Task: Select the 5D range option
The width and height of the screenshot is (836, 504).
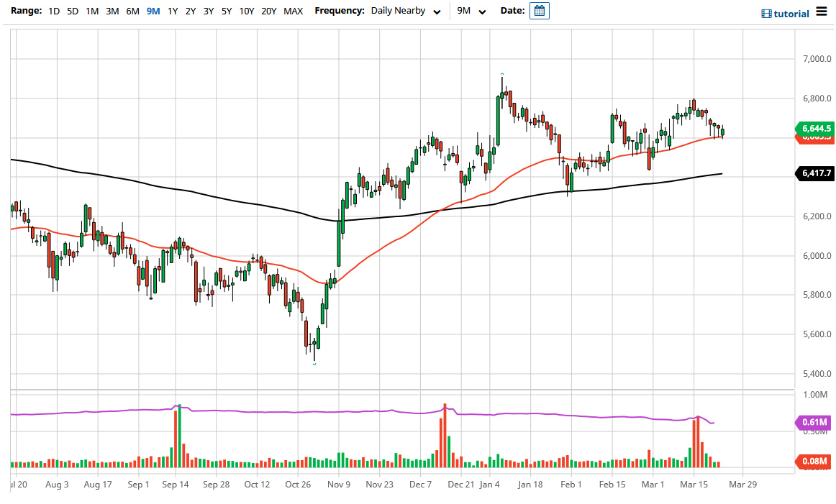Action: pyautogui.click(x=72, y=11)
